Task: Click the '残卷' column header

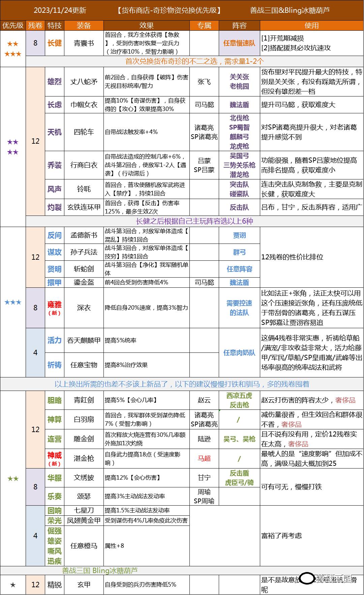Action: (x=35, y=26)
